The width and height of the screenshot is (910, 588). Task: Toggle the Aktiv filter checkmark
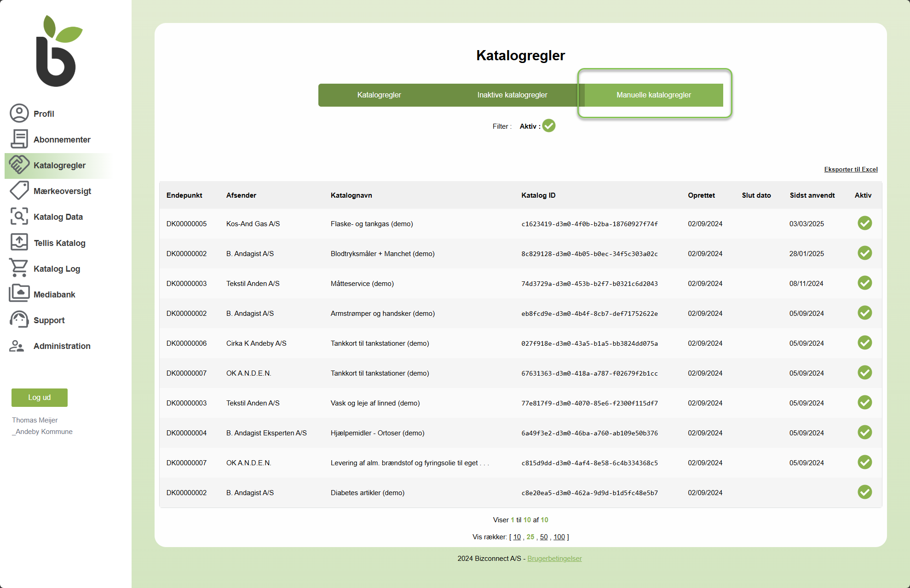pos(548,126)
